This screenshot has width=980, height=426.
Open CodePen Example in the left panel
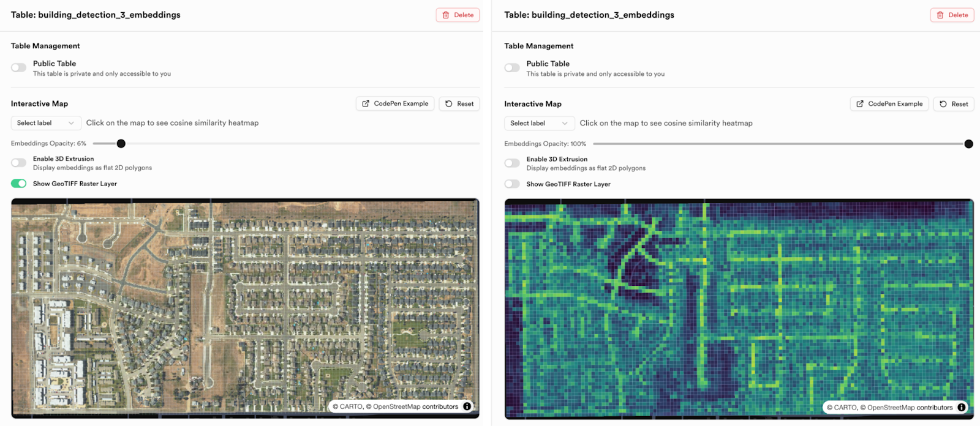[395, 103]
